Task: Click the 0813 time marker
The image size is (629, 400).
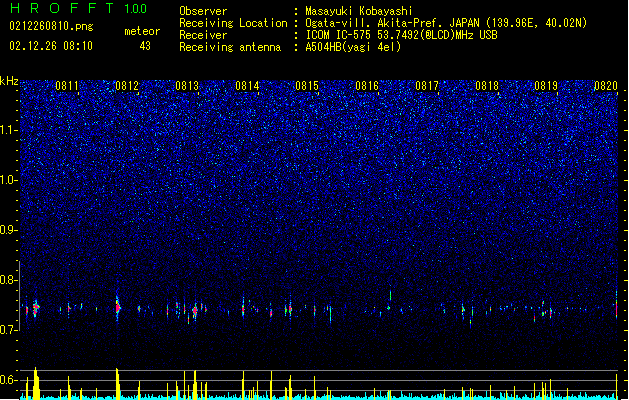Action: pyautogui.click(x=187, y=86)
